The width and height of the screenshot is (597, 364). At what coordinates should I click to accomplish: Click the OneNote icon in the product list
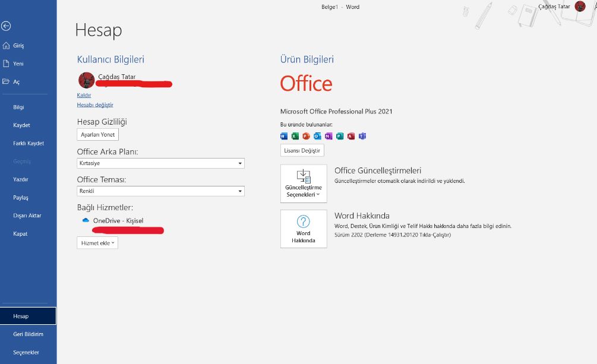[x=328, y=136]
